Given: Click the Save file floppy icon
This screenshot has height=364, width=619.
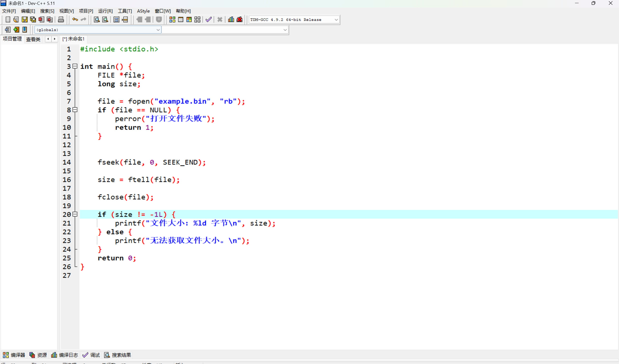Looking at the screenshot, I should (x=25, y=20).
